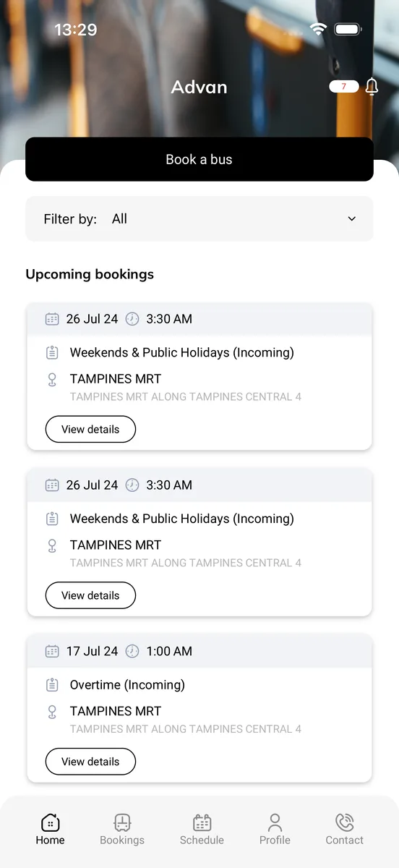399x868 pixels.
Task: Tap the Home house icon
Action: (x=51, y=822)
